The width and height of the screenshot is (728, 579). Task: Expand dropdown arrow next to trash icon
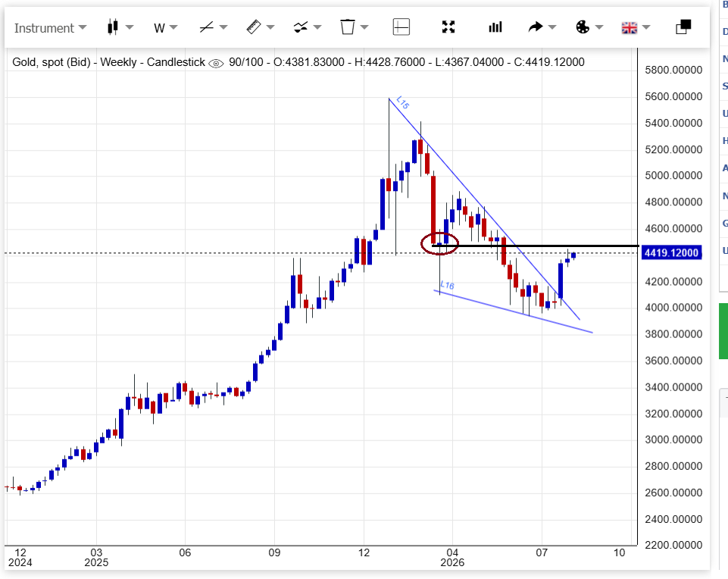tap(364, 27)
